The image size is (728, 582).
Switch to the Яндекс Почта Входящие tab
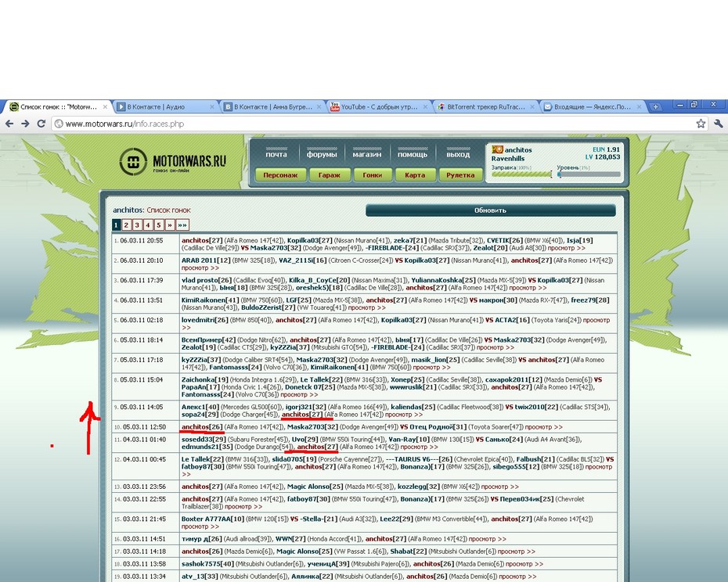[593, 106]
